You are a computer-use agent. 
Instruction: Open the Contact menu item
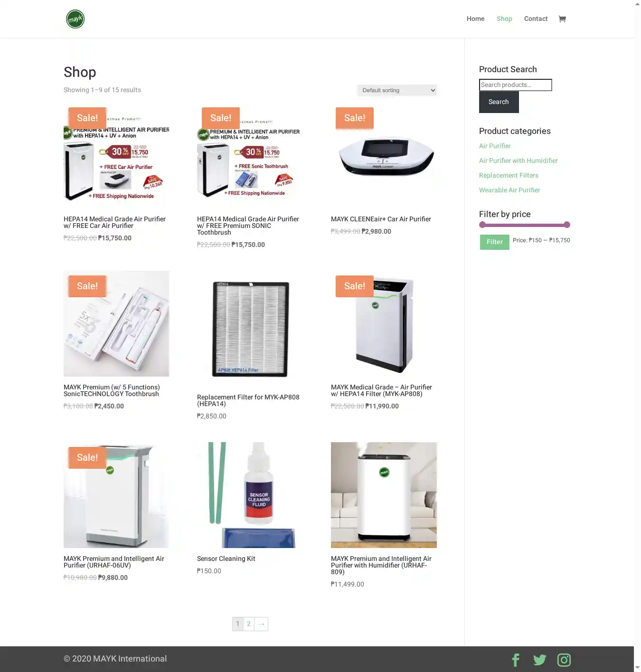(536, 19)
